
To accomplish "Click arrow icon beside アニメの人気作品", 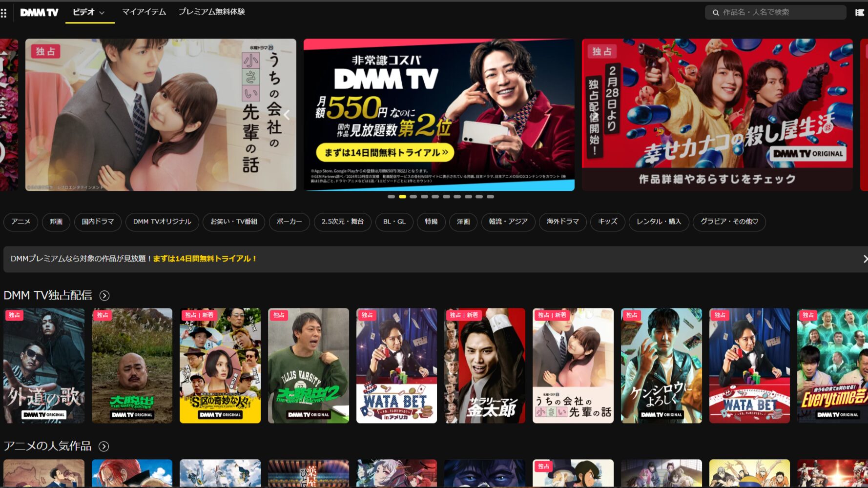I will [x=103, y=447].
